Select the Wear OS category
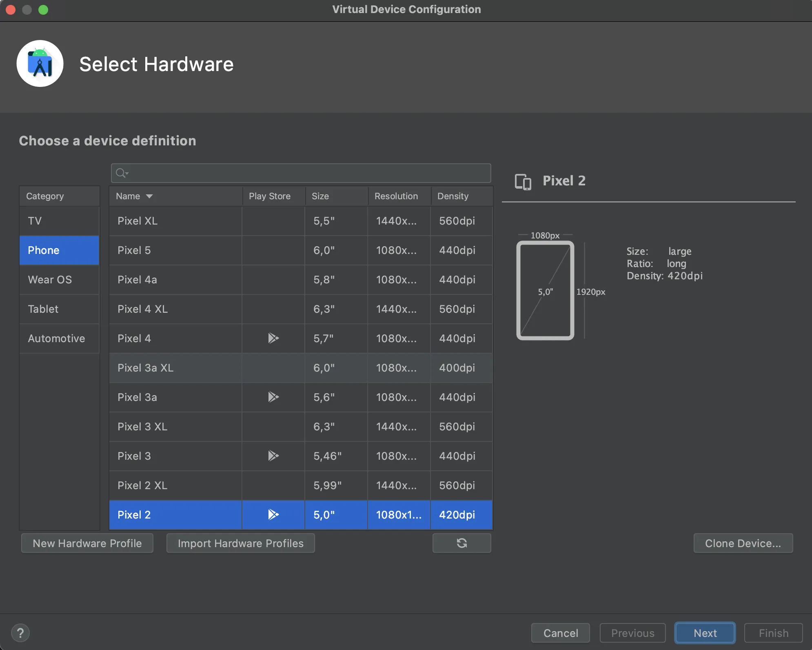The width and height of the screenshot is (812, 650). point(50,280)
